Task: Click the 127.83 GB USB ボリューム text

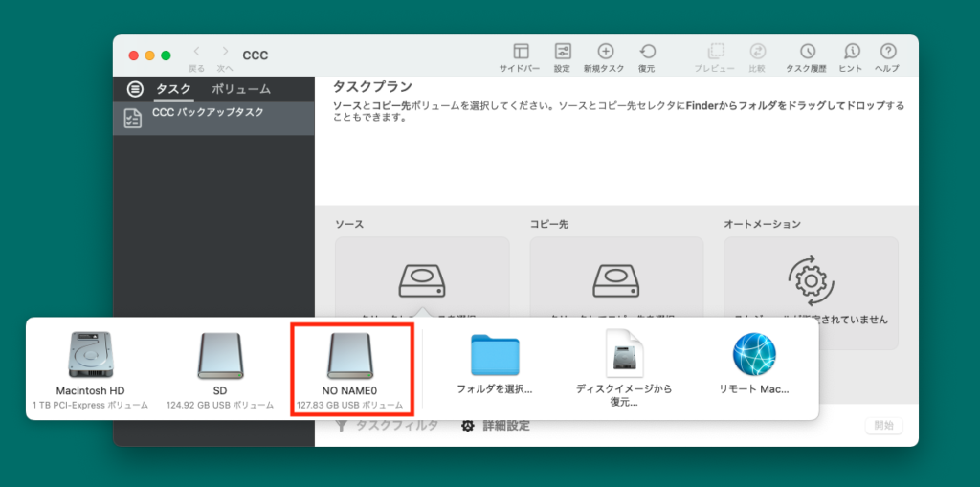Action: click(x=350, y=405)
